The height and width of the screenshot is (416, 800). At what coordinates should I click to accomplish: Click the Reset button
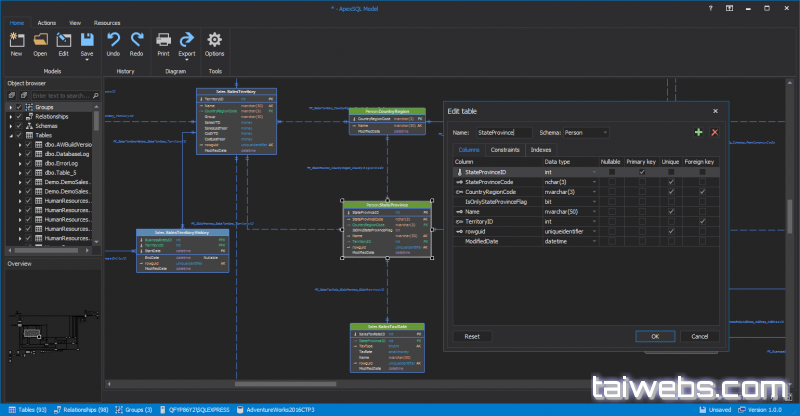click(x=473, y=336)
